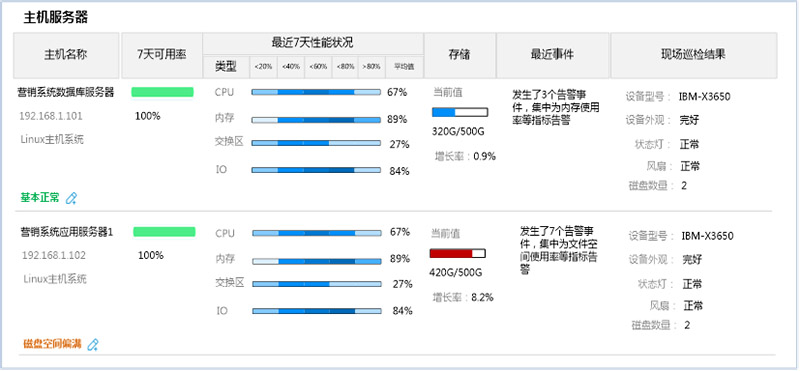Click the blue storage bar showing 320G/500G
This screenshot has width=800, height=371.
point(460,112)
